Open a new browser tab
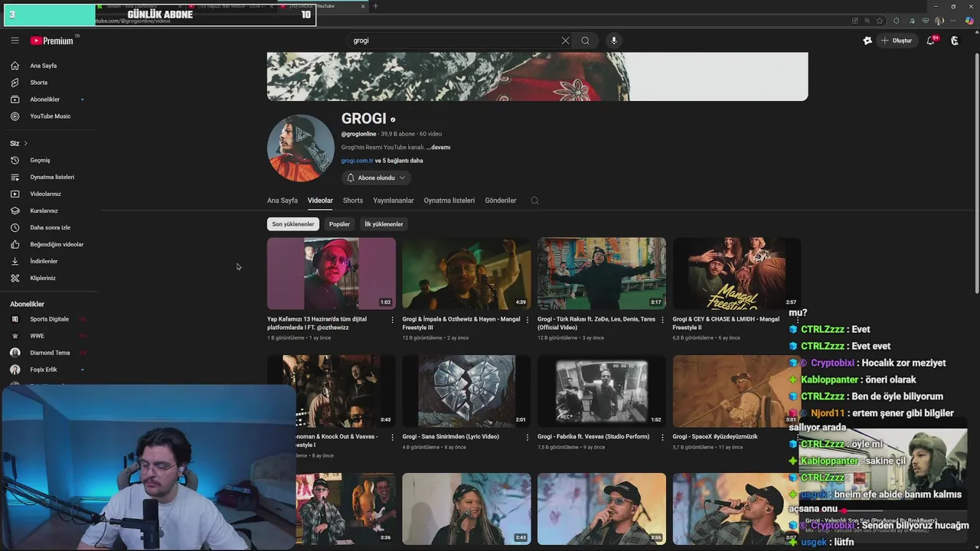The image size is (980, 551). (x=375, y=6)
